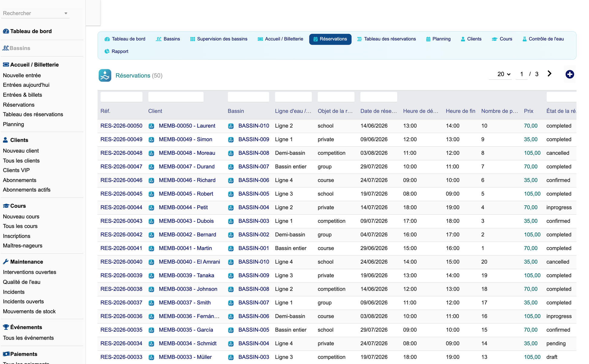Click the pending status for RES-2026-00034
Image resolution: width=589 pixels, height=364 pixels.
point(556,343)
